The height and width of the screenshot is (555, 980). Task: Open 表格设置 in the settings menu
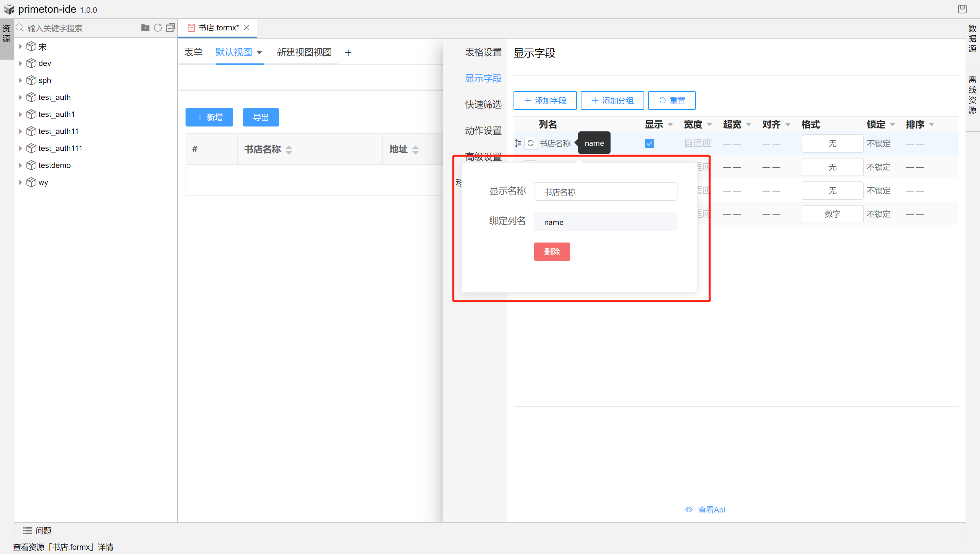483,52
